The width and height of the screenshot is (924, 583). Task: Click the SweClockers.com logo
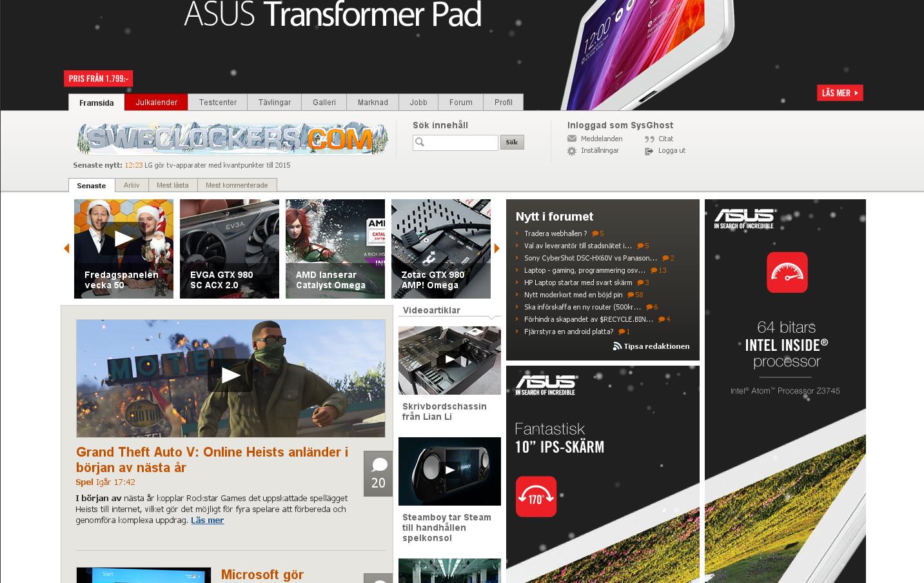point(232,138)
